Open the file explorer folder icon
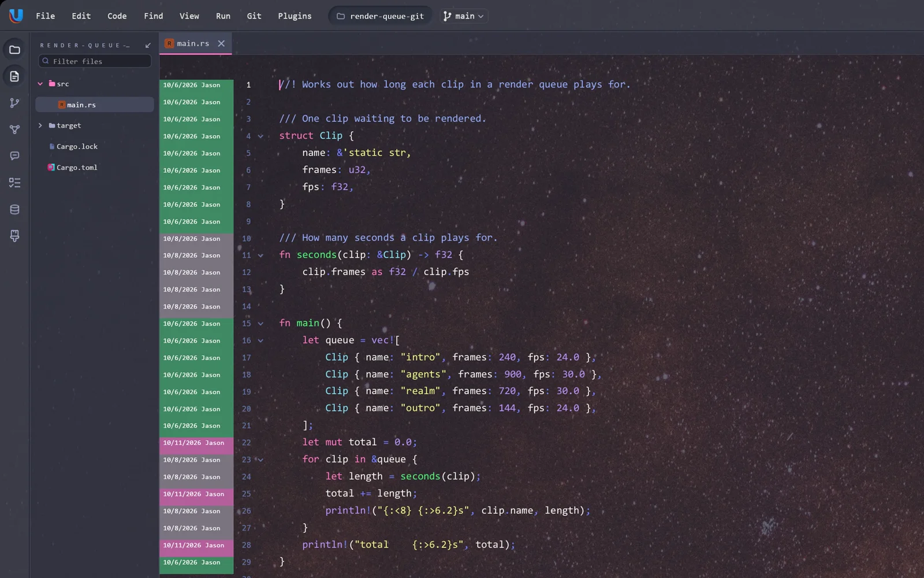This screenshot has height=578, width=924. [x=15, y=50]
